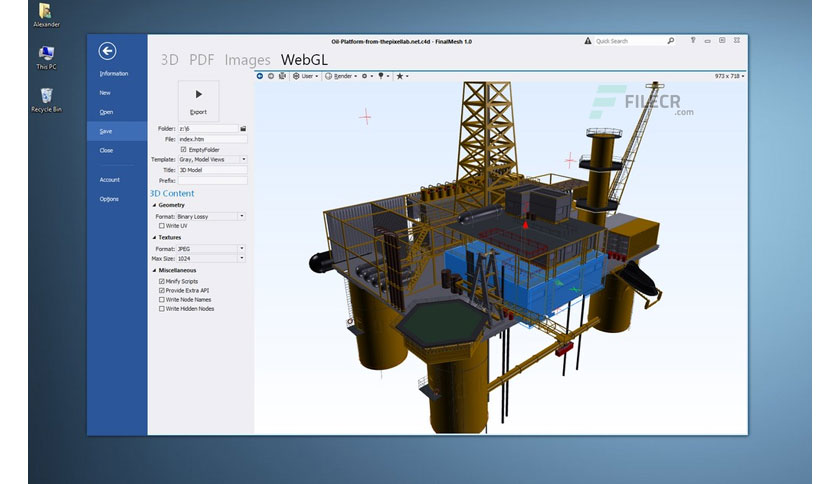Image resolution: width=836 pixels, height=484 pixels.
Task: Choose Close in the blue sidebar
Action: pos(106,150)
